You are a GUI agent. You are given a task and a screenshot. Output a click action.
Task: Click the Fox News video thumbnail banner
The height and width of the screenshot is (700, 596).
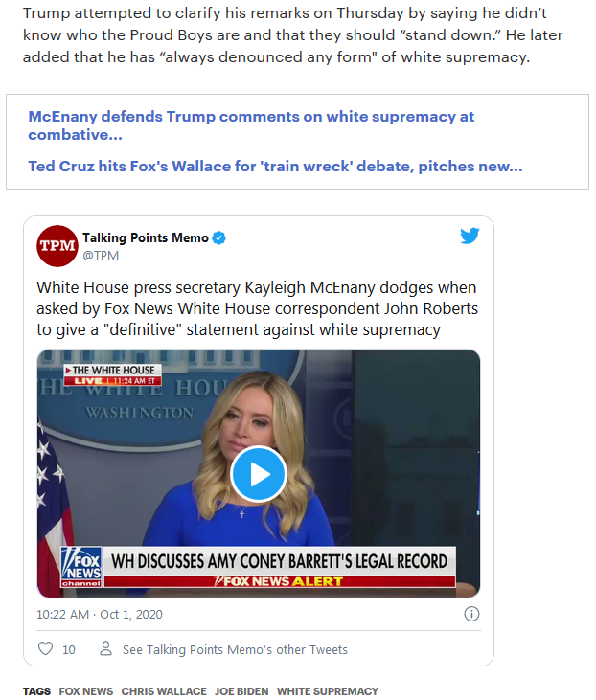coord(259,567)
